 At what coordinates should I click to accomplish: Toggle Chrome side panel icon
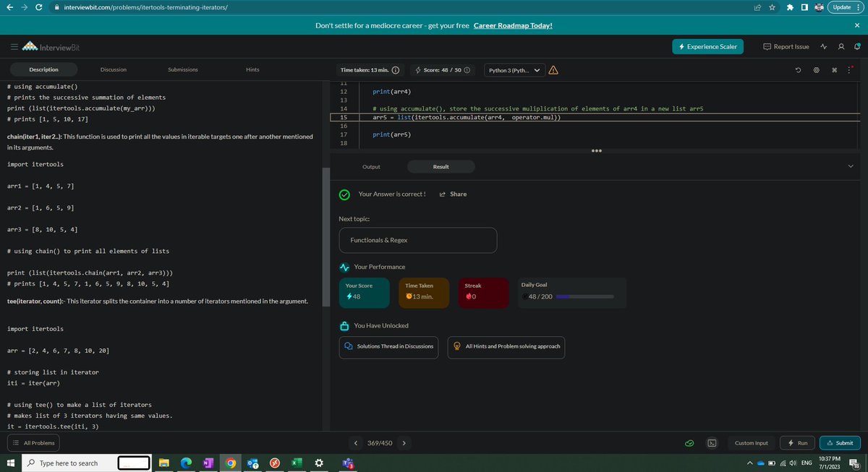[x=804, y=7]
